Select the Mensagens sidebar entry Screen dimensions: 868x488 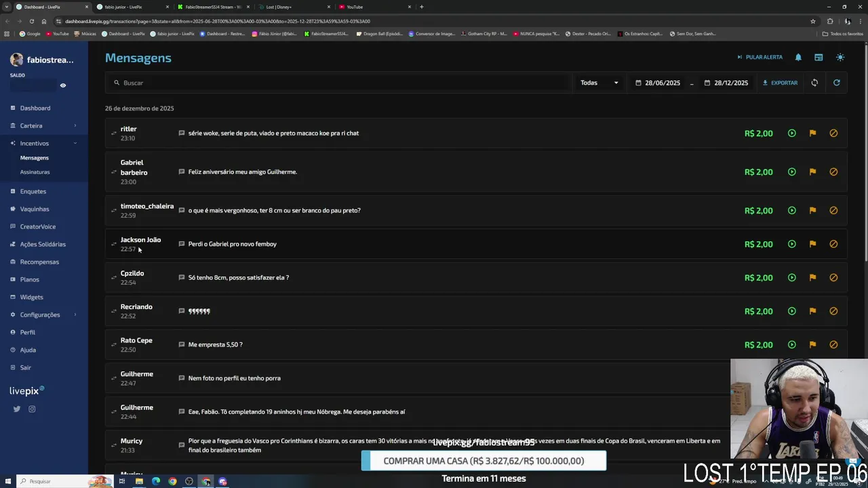(34, 158)
